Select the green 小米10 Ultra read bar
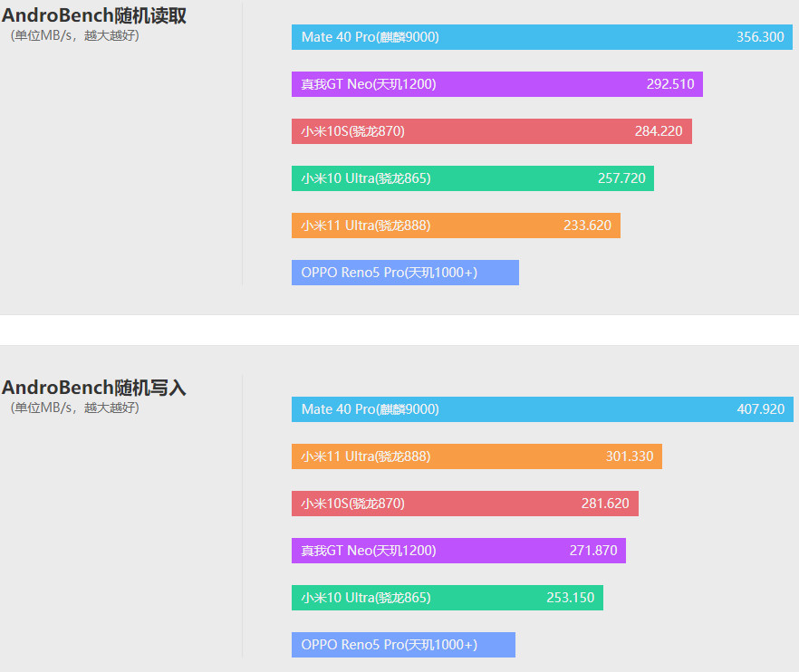This screenshot has width=799, height=672. (472, 178)
